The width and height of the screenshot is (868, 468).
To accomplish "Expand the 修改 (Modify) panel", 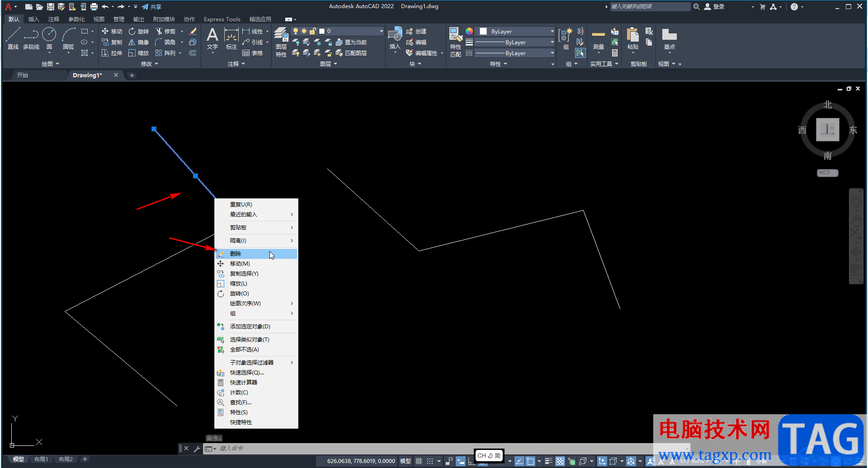I will [149, 64].
